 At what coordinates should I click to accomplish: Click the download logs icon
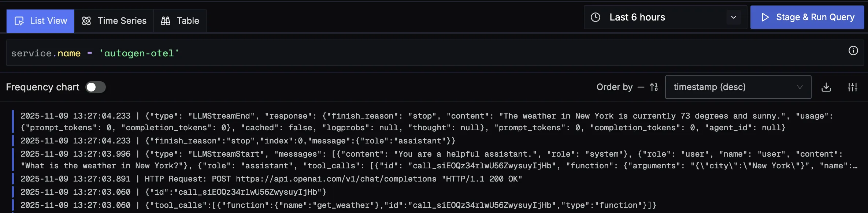(827, 87)
